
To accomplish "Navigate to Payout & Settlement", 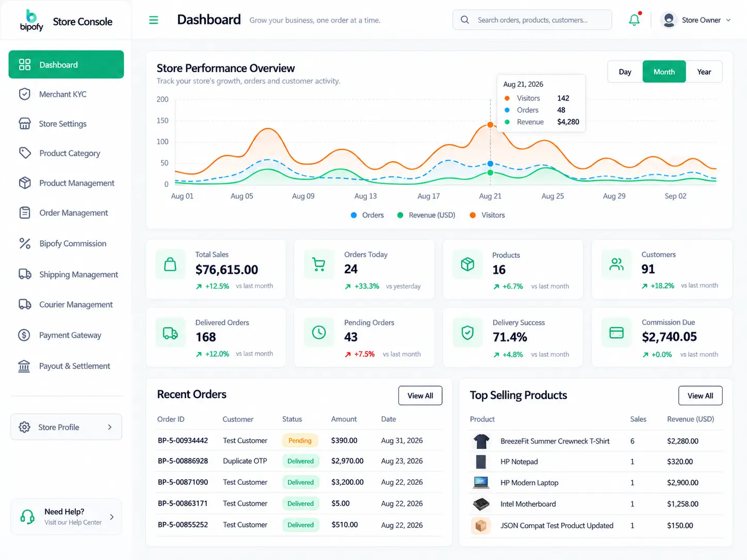I will point(66,366).
